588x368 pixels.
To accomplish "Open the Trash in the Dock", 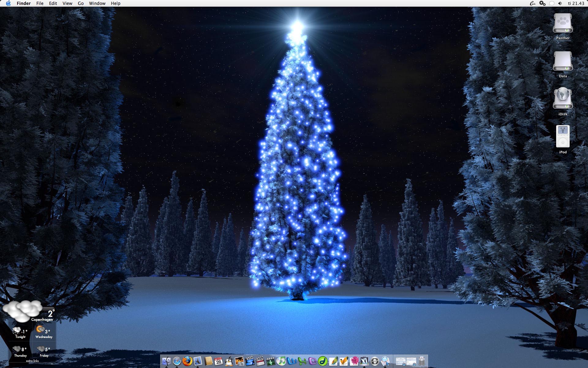I will pyautogui.click(x=422, y=361).
